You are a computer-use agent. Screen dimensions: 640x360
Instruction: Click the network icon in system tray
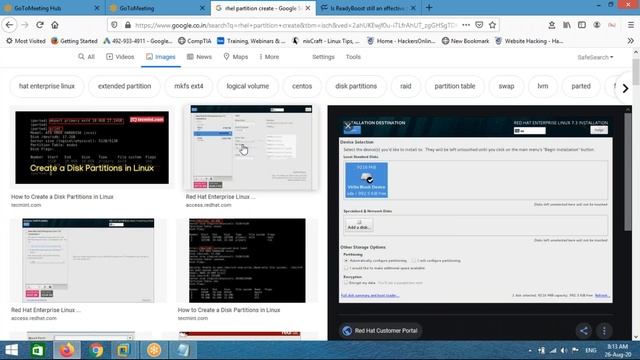(553, 350)
